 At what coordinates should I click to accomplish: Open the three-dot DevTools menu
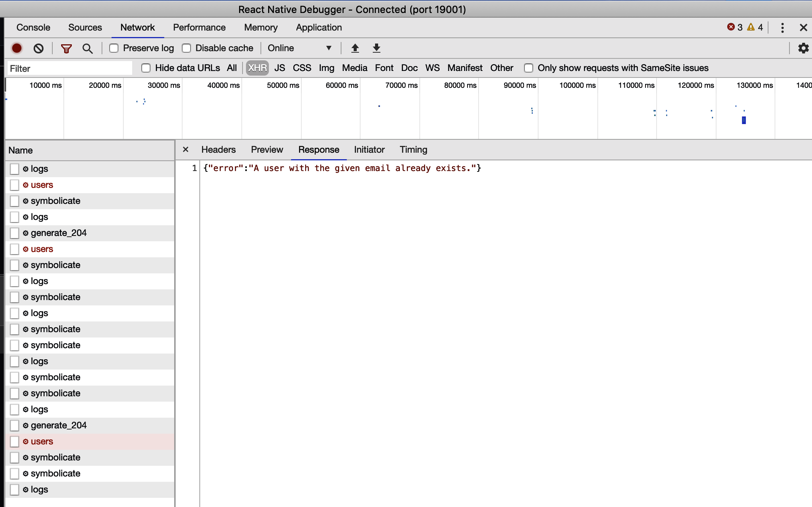pyautogui.click(x=782, y=27)
